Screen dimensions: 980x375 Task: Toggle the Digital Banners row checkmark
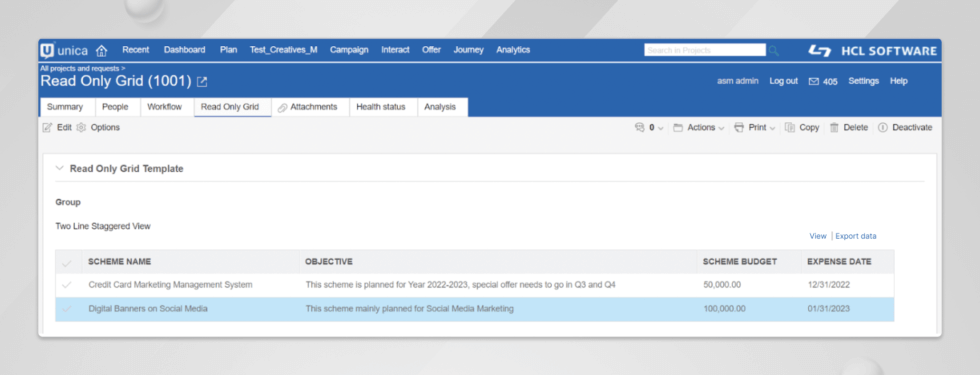coord(67,309)
